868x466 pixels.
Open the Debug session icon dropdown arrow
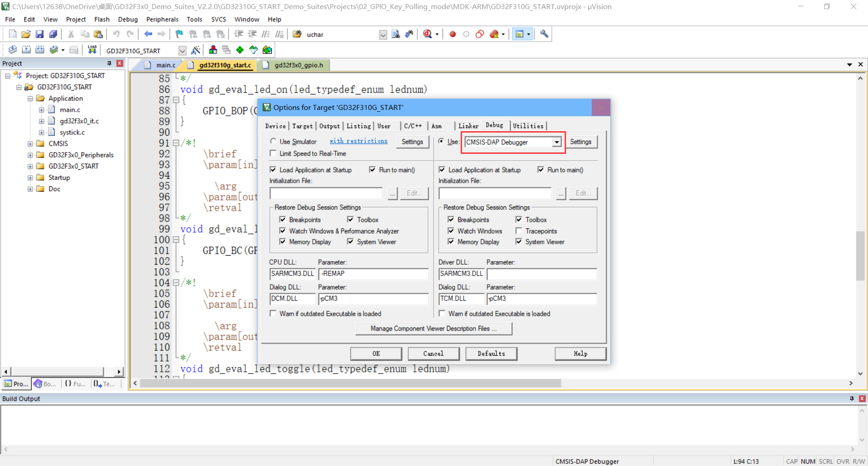pos(437,34)
